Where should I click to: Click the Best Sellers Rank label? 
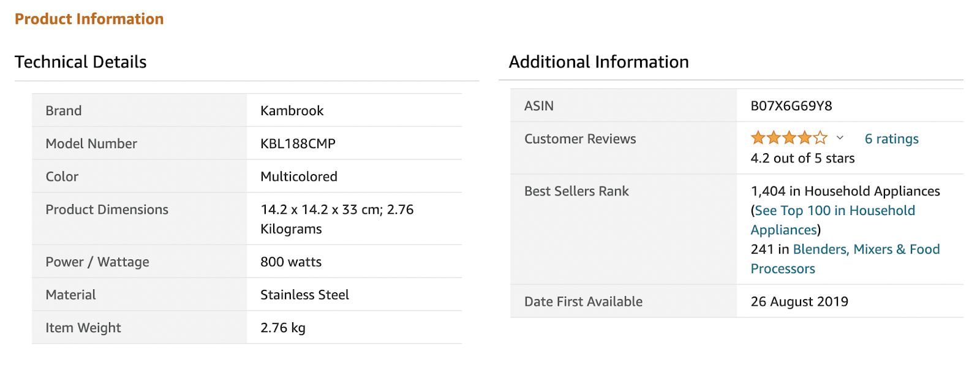pos(576,192)
